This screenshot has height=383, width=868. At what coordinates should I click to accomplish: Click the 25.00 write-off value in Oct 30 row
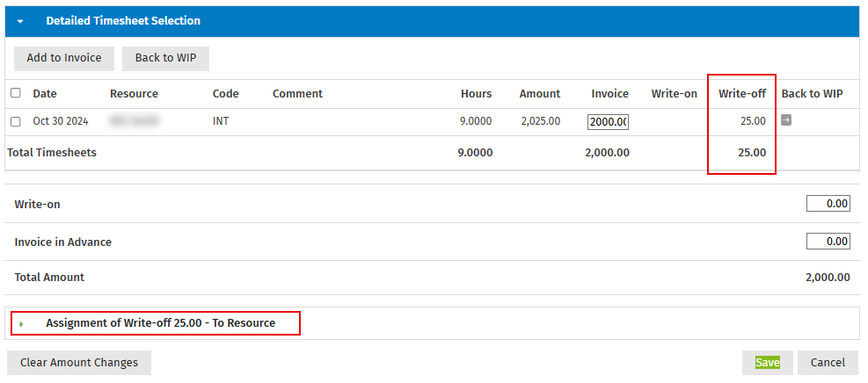tap(754, 121)
